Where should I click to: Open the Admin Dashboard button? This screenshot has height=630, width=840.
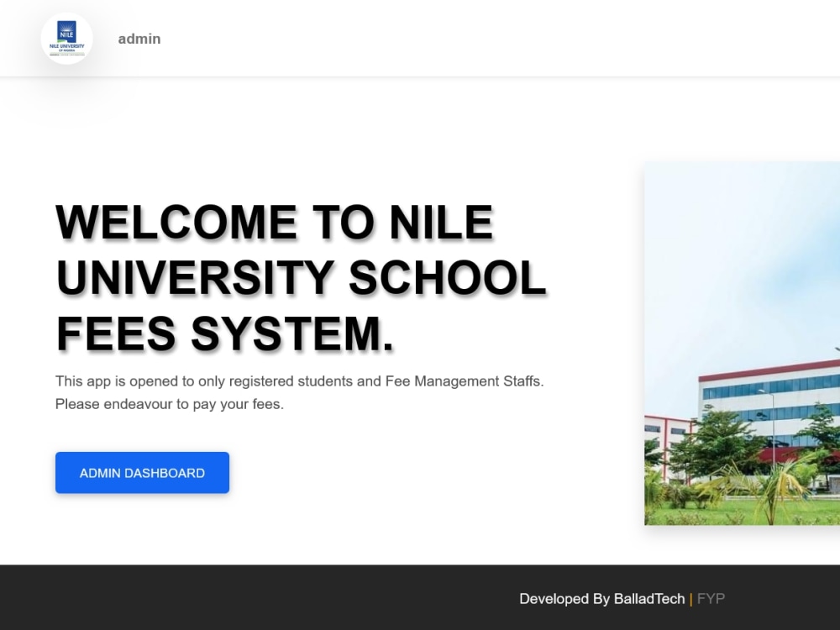click(x=143, y=472)
